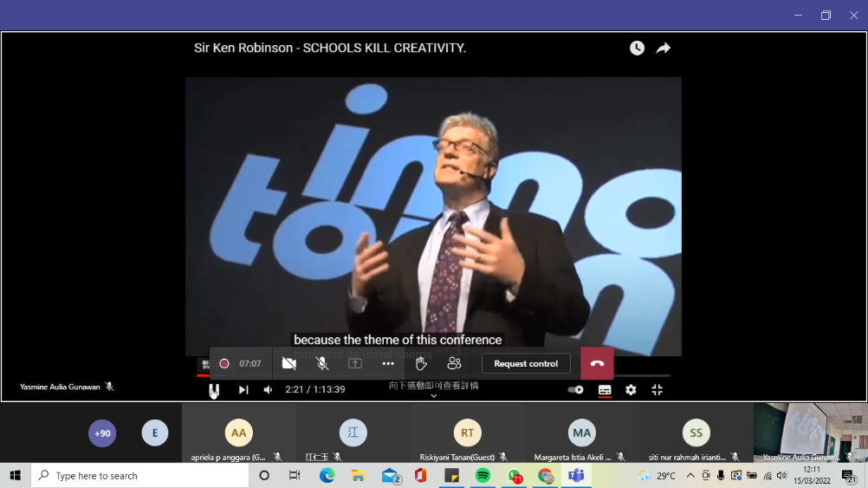Open system volume tray icon
The width and height of the screenshot is (868, 488).
[x=781, y=476]
